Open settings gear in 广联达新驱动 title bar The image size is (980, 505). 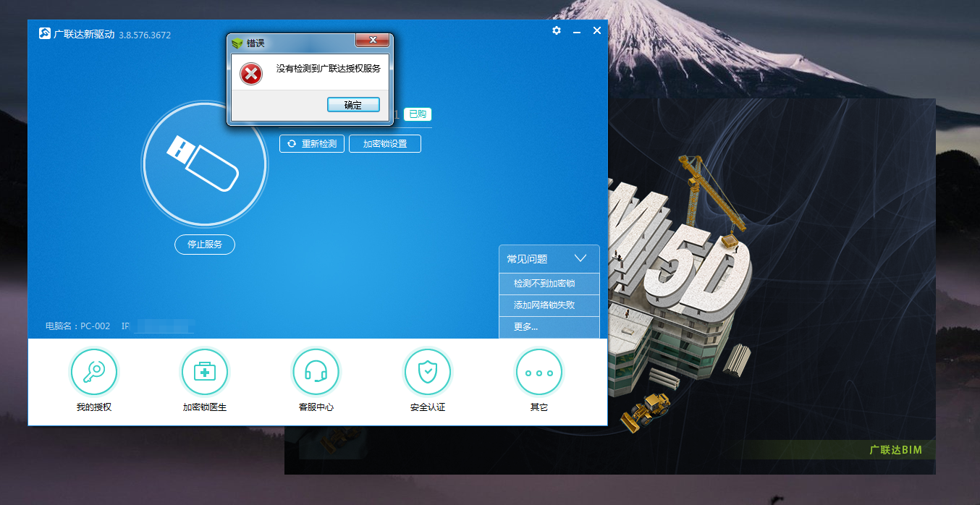click(x=557, y=30)
